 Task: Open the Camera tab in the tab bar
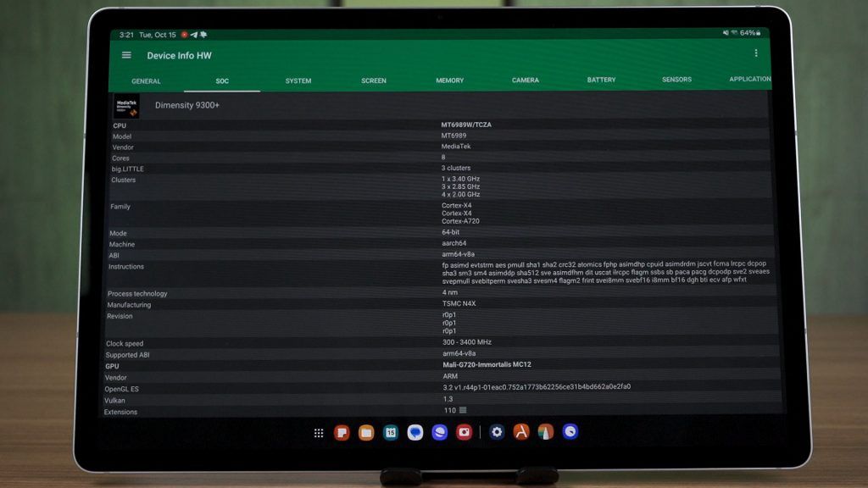[526, 80]
